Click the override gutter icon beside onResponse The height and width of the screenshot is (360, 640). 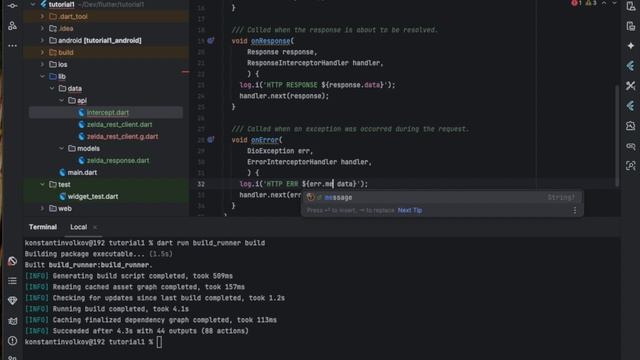[x=211, y=41]
